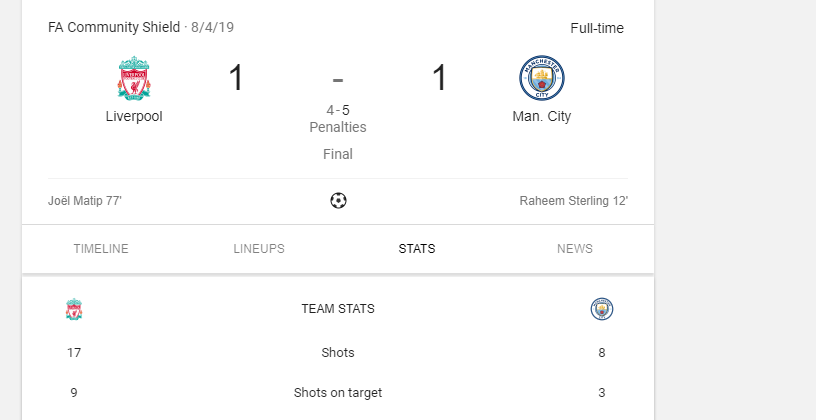The image size is (816, 420).
Task: Click the Shots on target row label
Action: (x=338, y=393)
